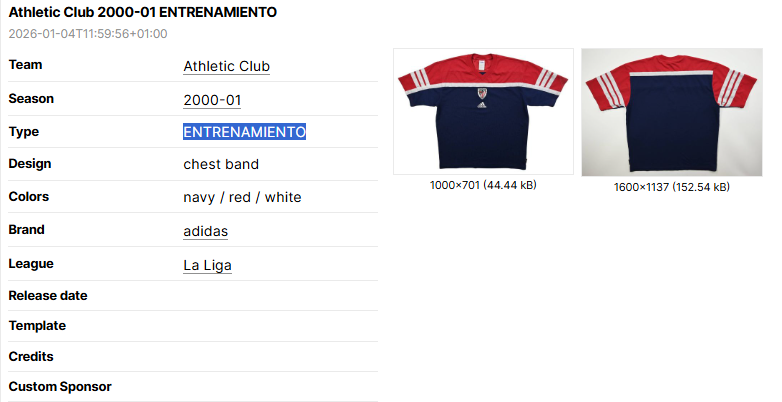
Task: Open the Athletic Club team link
Action: coord(226,66)
